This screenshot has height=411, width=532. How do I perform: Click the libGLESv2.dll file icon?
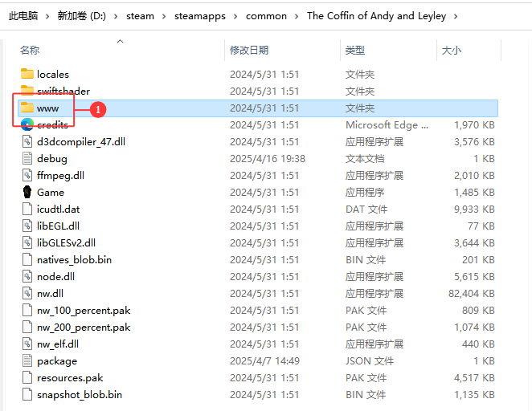tap(27, 242)
